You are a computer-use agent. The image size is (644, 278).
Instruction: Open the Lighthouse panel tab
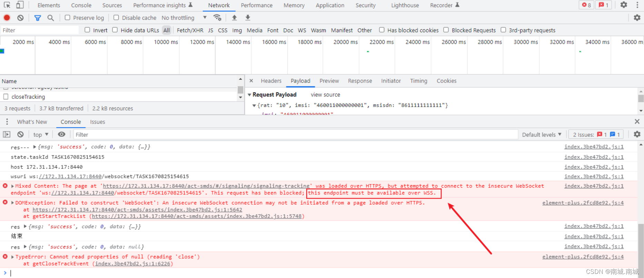click(x=405, y=5)
